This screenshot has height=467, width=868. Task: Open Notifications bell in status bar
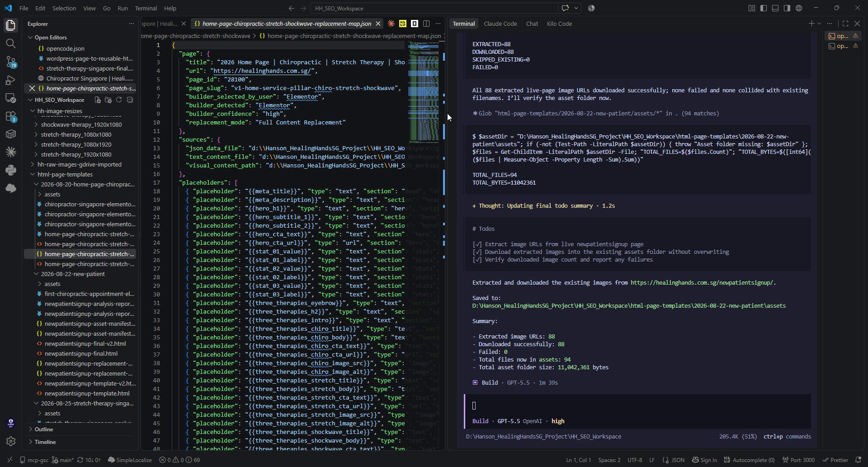click(858, 460)
